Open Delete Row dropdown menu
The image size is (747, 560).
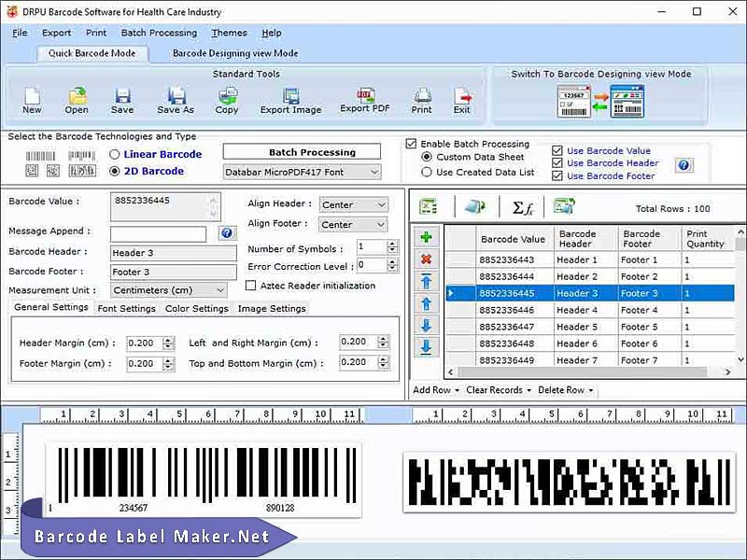[566, 390]
